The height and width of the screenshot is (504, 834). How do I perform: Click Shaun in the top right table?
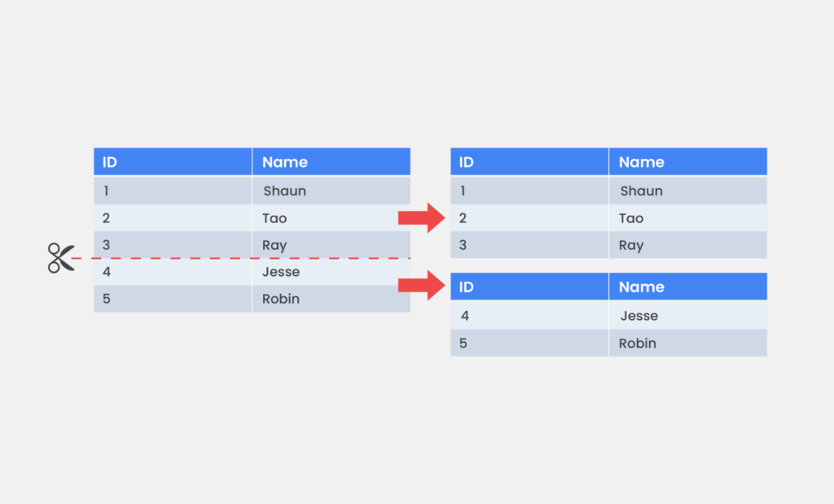click(688, 191)
